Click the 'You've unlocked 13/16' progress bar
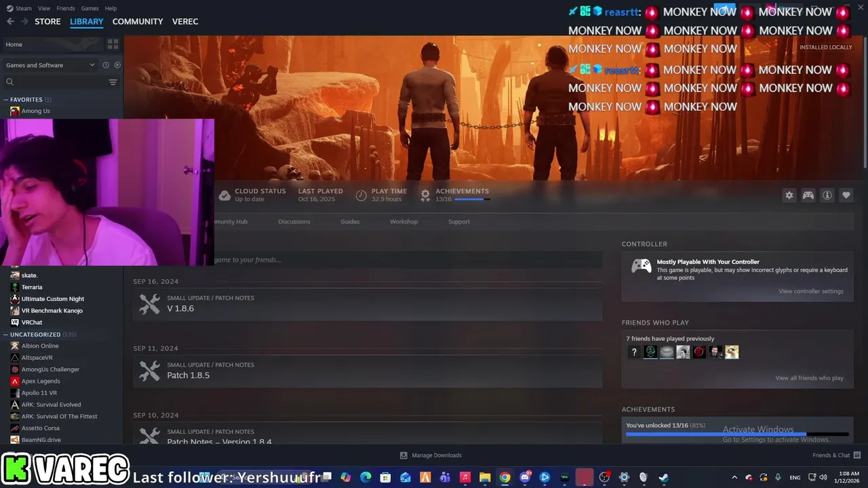The width and height of the screenshot is (868, 488). click(737, 434)
